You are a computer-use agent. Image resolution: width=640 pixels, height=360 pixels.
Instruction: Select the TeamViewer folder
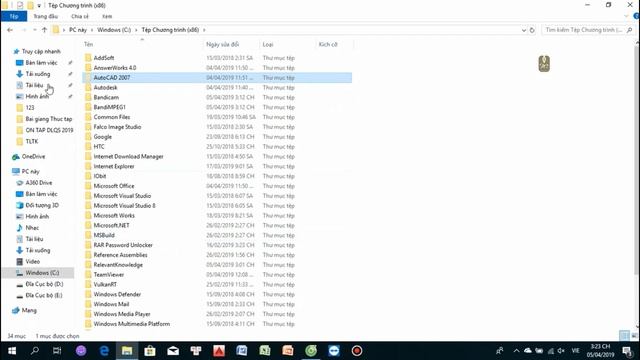[109, 275]
